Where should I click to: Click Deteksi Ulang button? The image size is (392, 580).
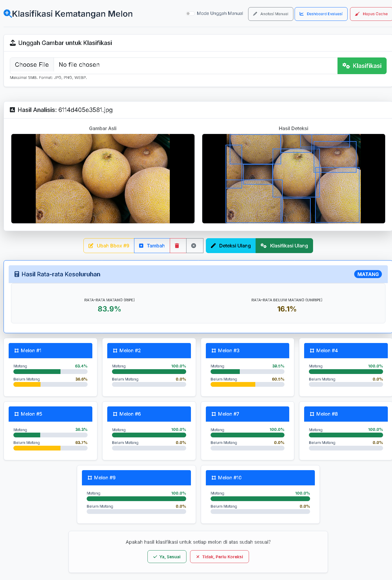click(x=231, y=246)
